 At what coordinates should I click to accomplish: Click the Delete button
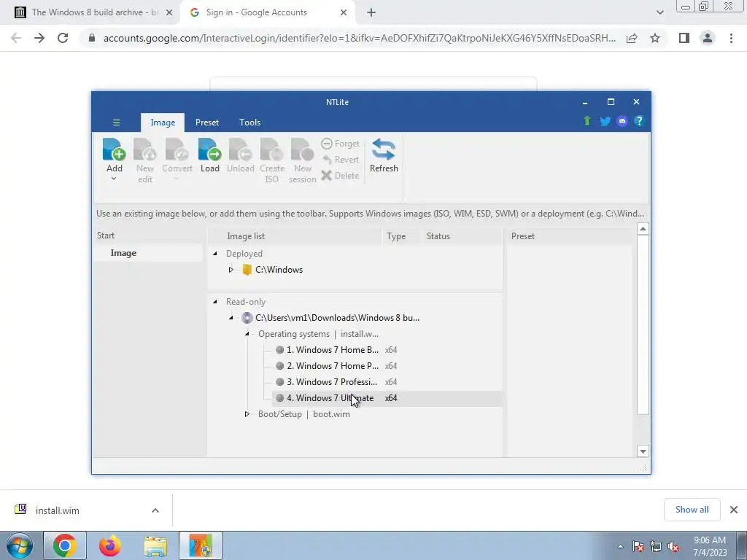click(x=340, y=175)
